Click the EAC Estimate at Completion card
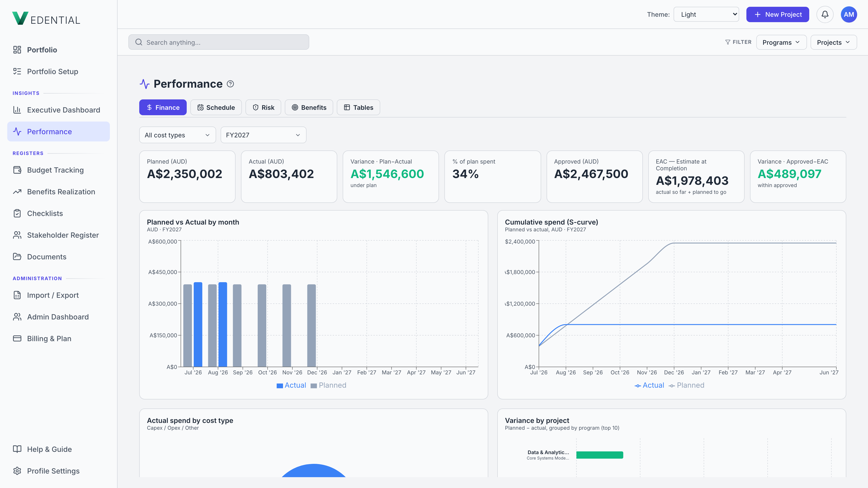Viewport: 868px width, 488px height. [696, 176]
